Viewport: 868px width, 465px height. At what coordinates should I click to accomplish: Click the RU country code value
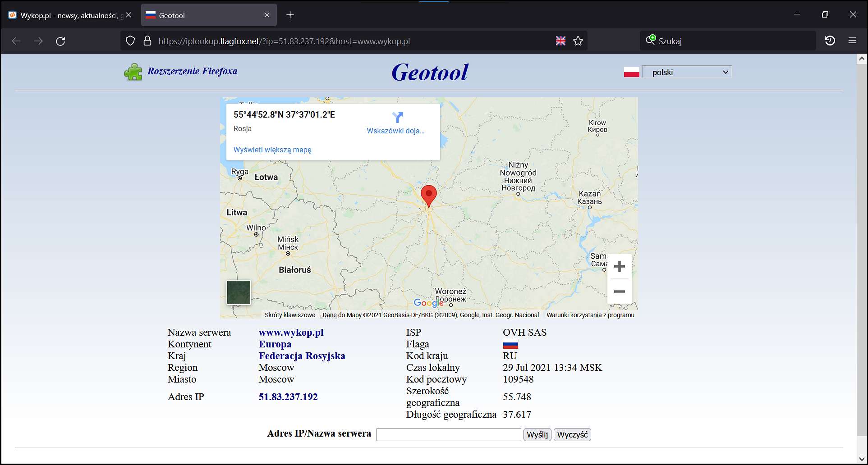(x=510, y=356)
